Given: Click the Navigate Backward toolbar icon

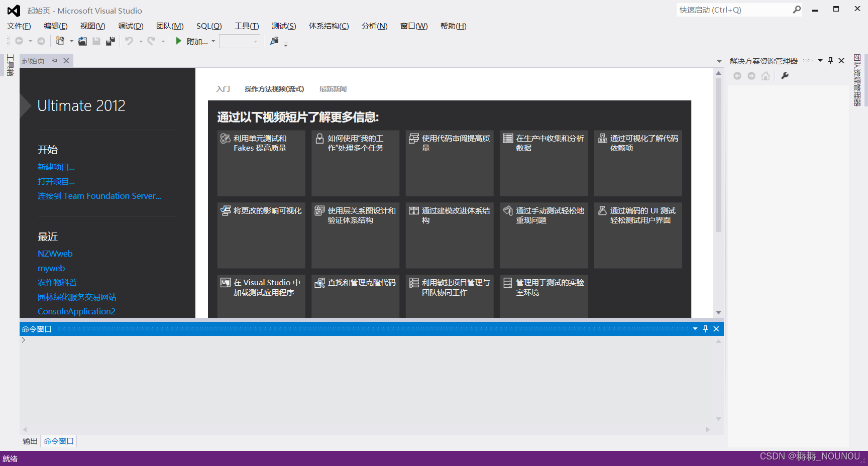Looking at the screenshot, I should coord(19,41).
